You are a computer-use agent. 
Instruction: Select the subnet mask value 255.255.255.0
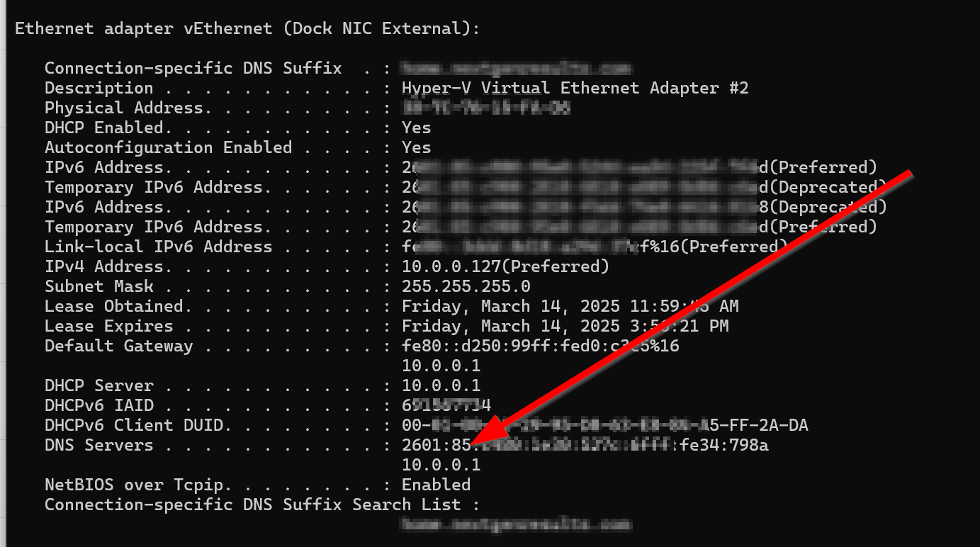[x=466, y=287]
